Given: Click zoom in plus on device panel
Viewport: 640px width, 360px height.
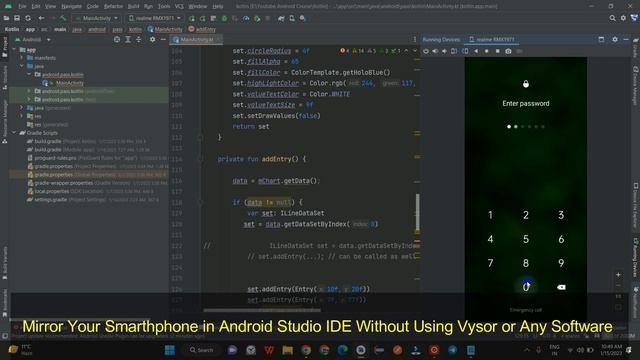Looking at the screenshot, I should click(x=618, y=275).
